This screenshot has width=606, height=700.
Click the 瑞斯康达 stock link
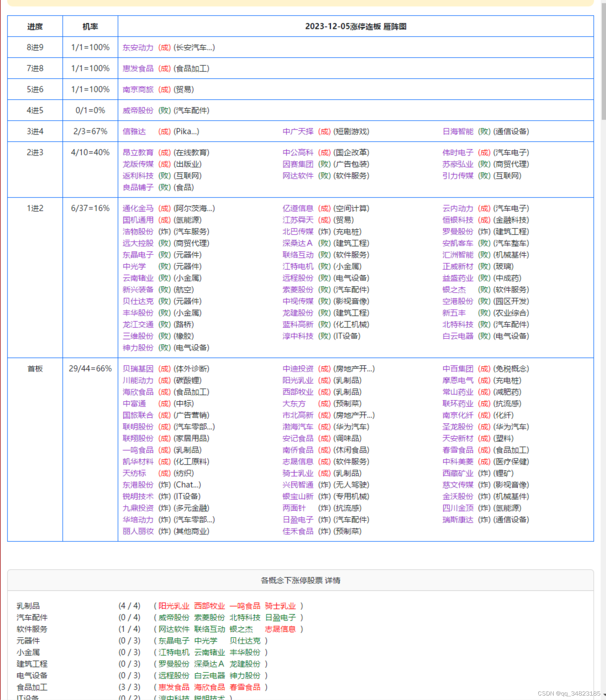458,520
